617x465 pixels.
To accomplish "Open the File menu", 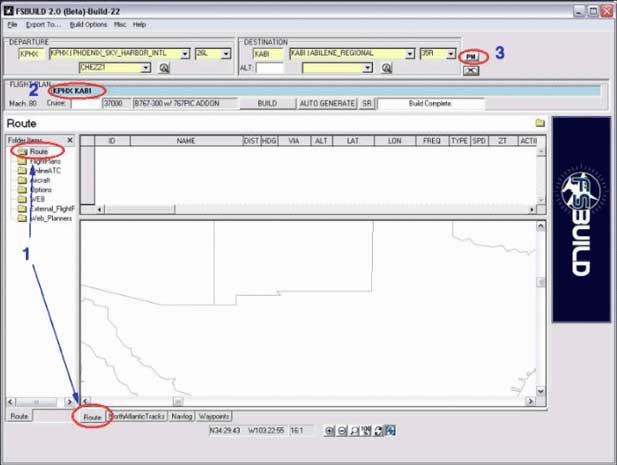I will click(x=12, y=25).
